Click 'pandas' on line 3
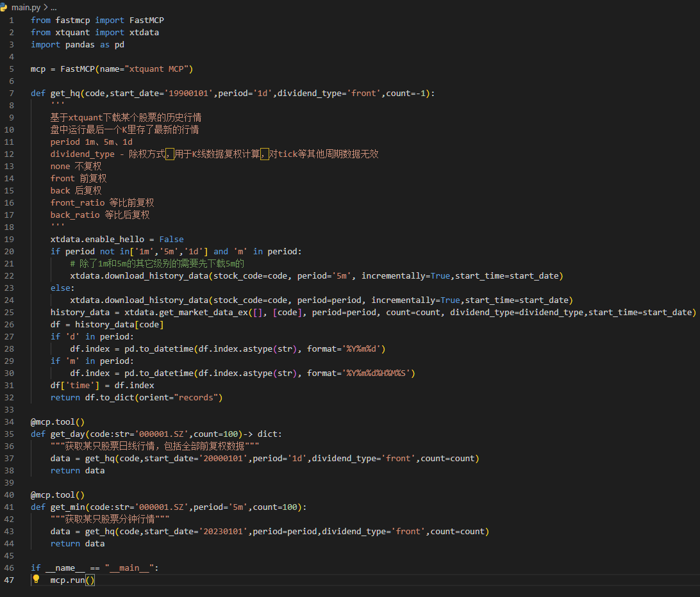The height and width of the screenshot is (597, 700). 80,45
